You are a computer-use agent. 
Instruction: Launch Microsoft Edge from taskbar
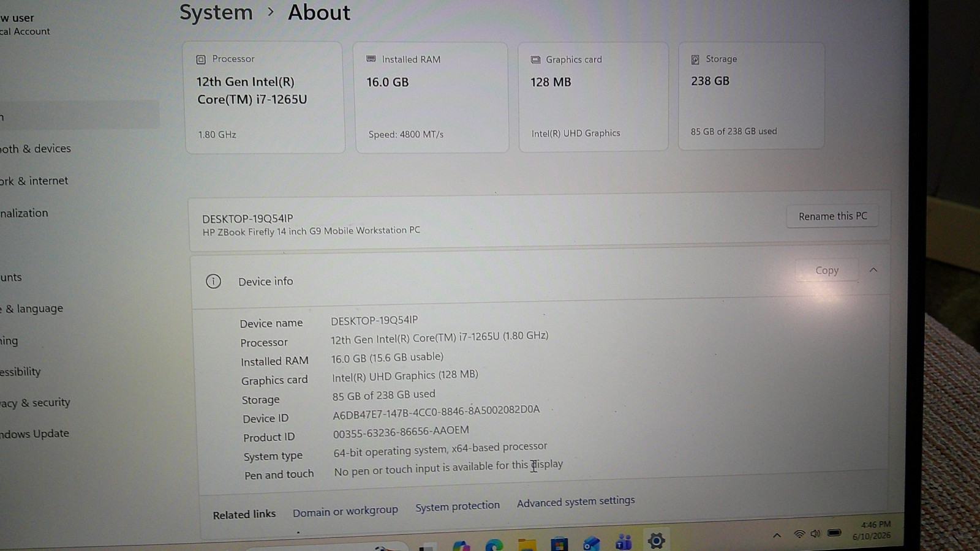click(x=494, y=545)
